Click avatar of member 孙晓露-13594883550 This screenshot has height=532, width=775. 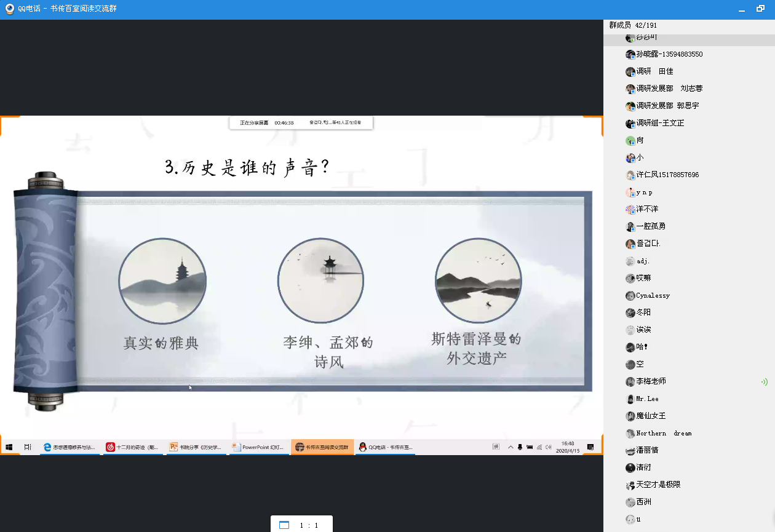[x=630, y=54]
